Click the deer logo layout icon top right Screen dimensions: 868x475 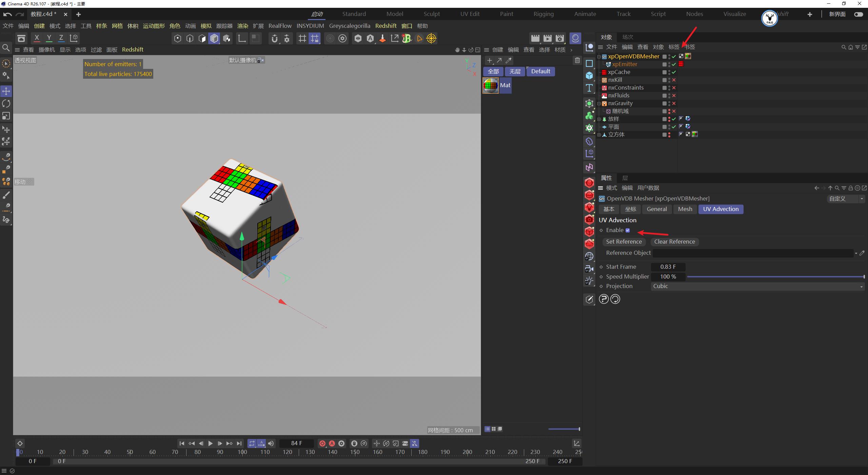[769, 18]
